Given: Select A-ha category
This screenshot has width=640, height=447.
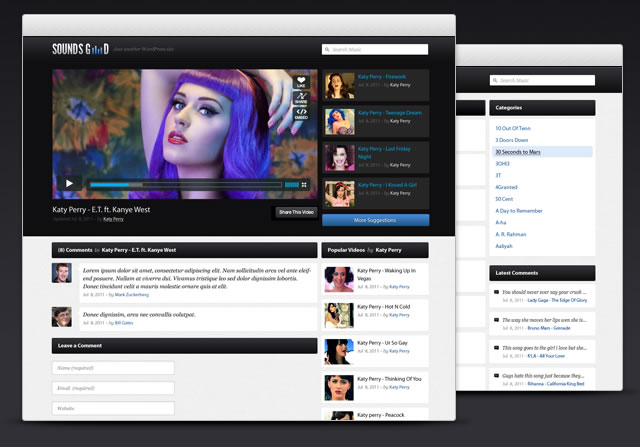Looking at the screenshot, I should (501, 222).
